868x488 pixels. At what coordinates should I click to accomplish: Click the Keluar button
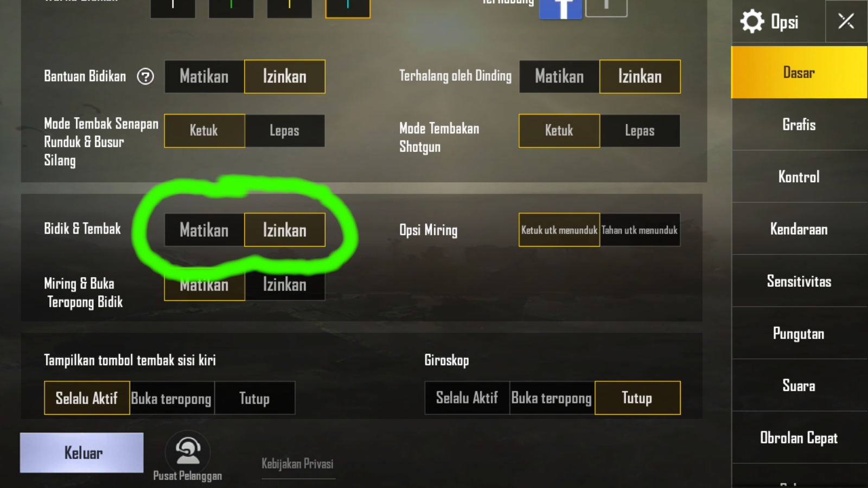82,453
